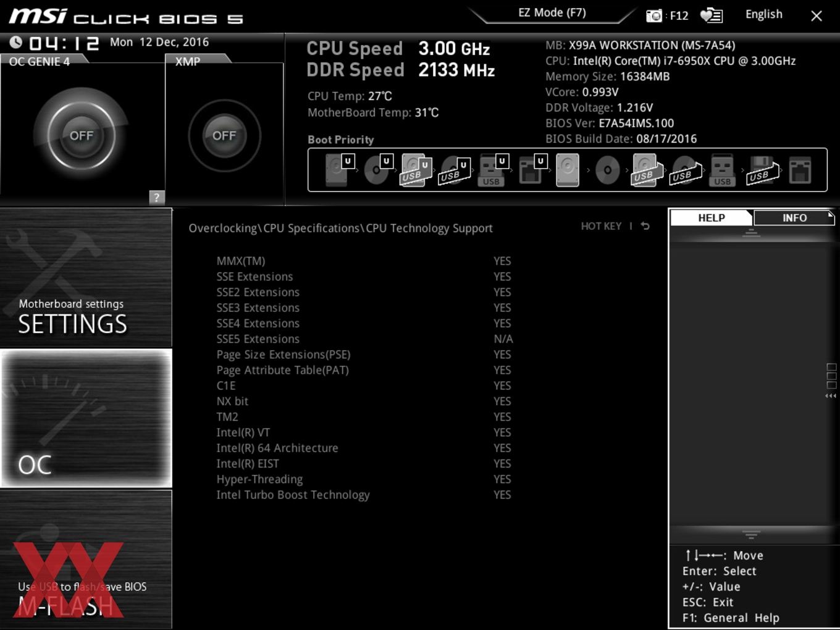Select the legacy USB key boot icon
840x630 pixels.
tap(722, 170)
